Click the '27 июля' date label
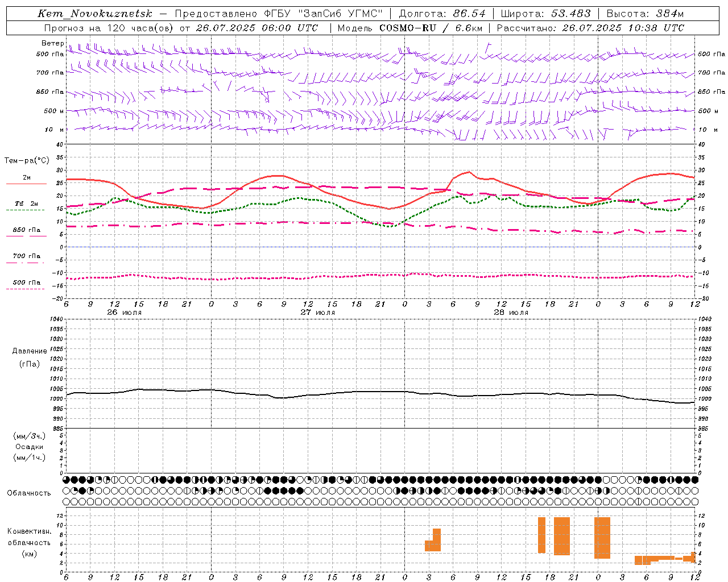The height and width of the screenshot is (582, 728). [x=318, y=313]
